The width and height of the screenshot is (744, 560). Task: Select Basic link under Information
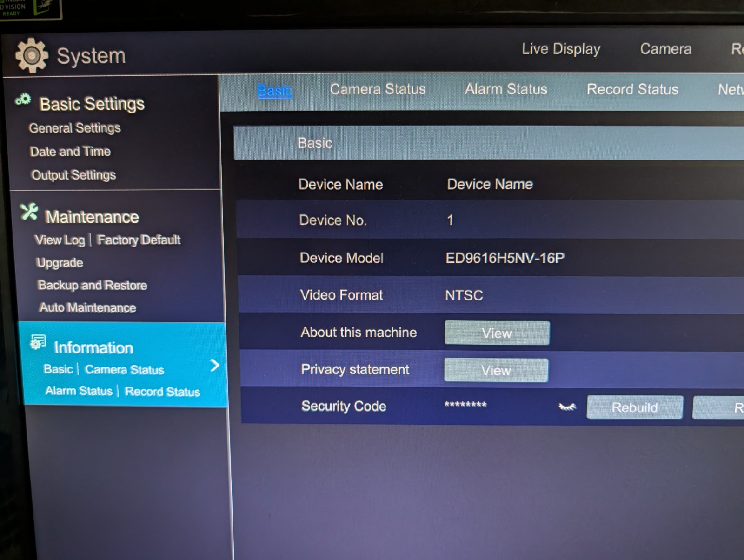pos(58,369)
